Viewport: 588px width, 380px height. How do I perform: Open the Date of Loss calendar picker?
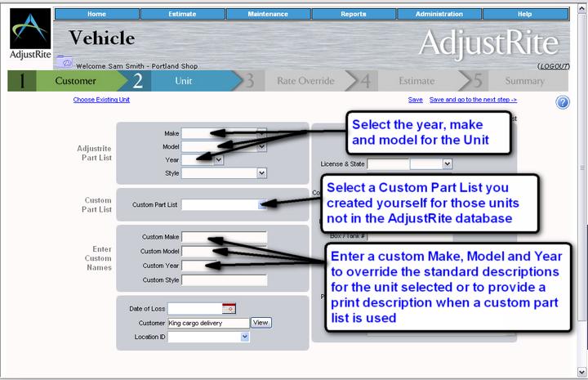click(229, 308)
